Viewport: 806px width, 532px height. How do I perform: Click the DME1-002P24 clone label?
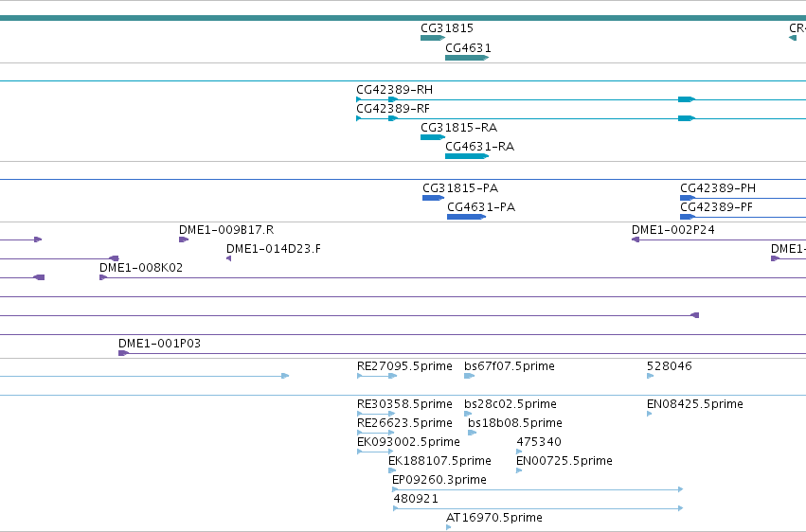672,229
